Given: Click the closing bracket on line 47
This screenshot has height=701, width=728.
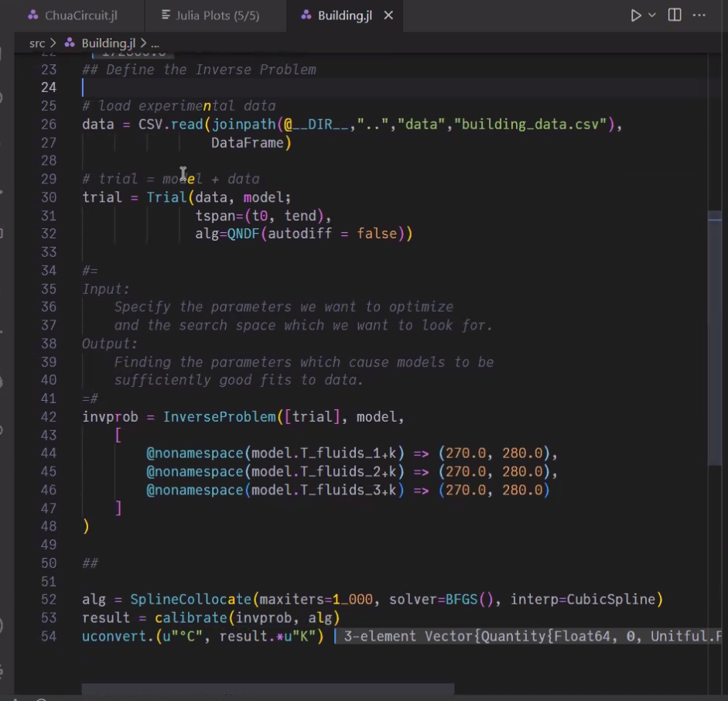Looking at the screenshot, I should coord(118,508).
